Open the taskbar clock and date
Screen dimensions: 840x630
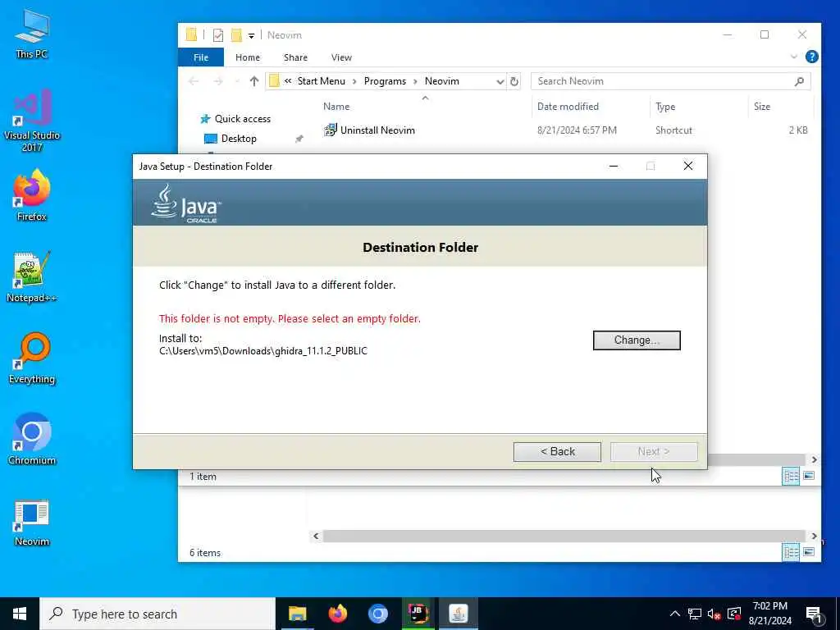point(769,614)
